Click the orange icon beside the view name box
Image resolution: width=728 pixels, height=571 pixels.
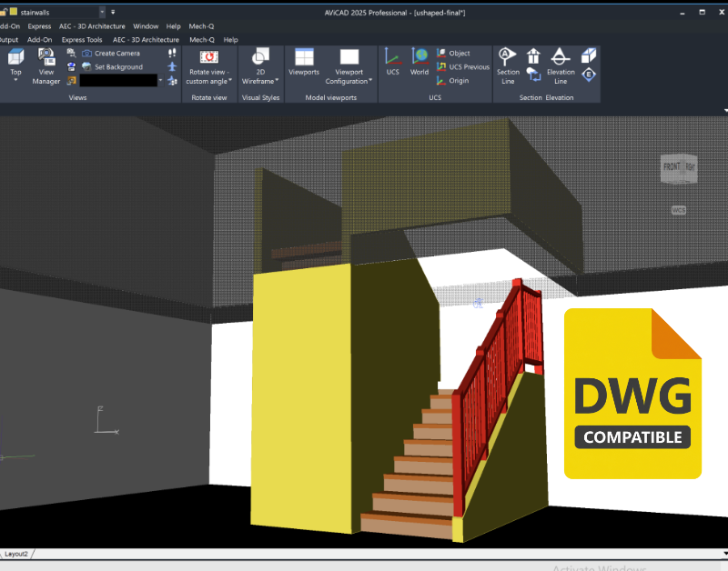[71, 81]
